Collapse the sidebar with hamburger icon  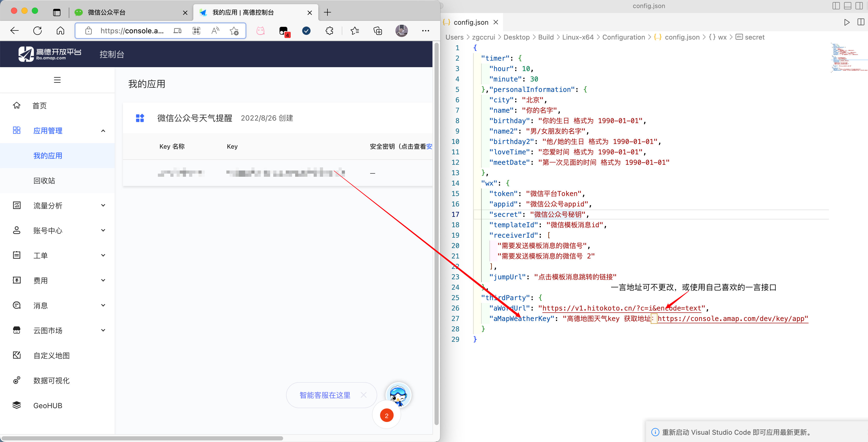tap(57, 80)
